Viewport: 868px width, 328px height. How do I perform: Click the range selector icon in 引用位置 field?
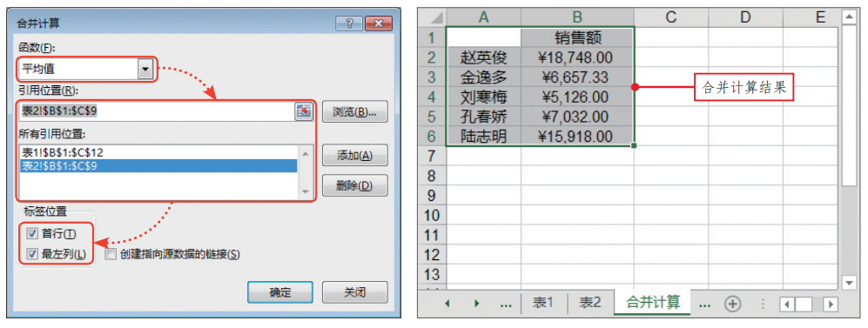303,111
